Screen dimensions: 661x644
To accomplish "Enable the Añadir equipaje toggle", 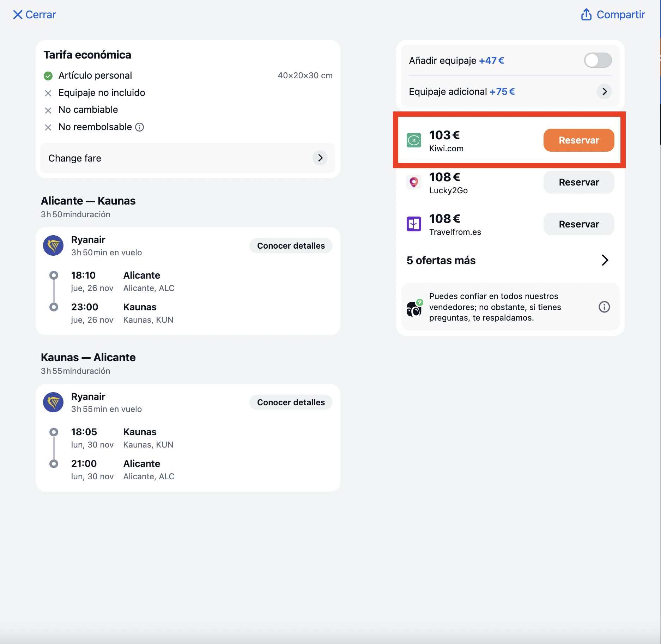I will (598, 60).
